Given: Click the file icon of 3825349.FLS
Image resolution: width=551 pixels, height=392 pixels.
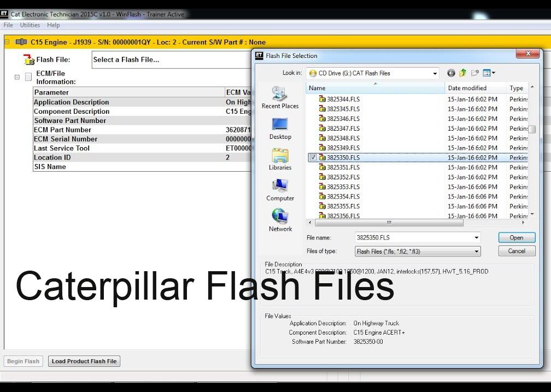Looking at the screenshot, I should coord(322,148).
